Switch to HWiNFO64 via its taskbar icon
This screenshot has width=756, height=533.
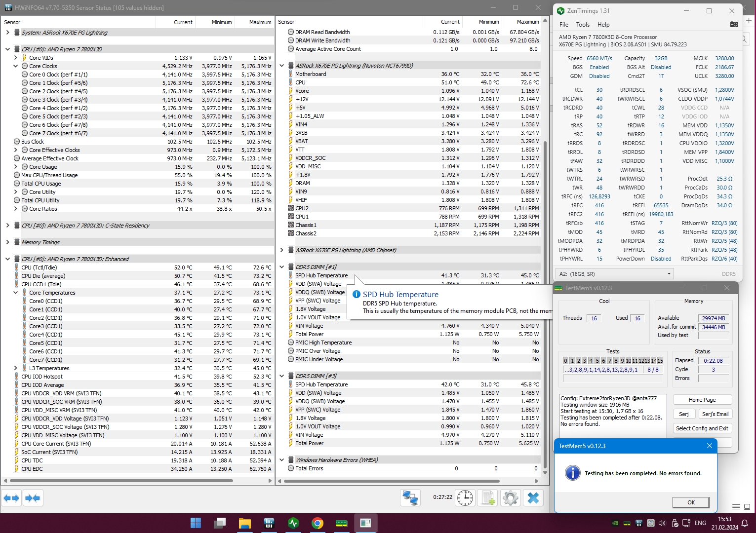(x=269, y=523)
